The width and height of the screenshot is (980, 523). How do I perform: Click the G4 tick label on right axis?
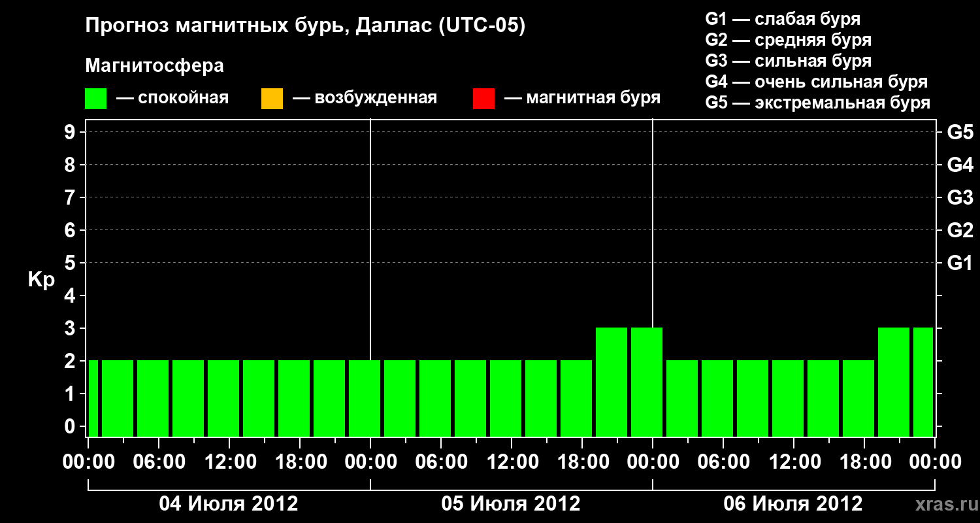(960, 165)
